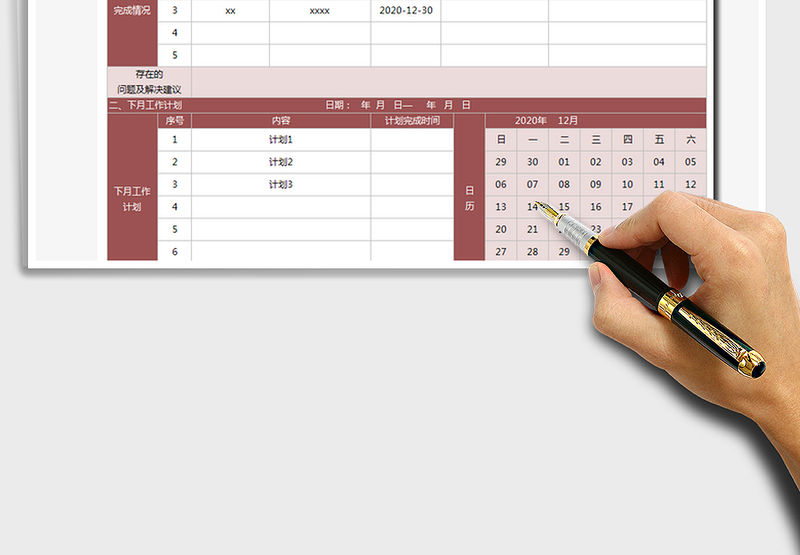Viewport: 800px width, 555px height.
Task: Click the cell containing 计划1
Action: [281, 140]
